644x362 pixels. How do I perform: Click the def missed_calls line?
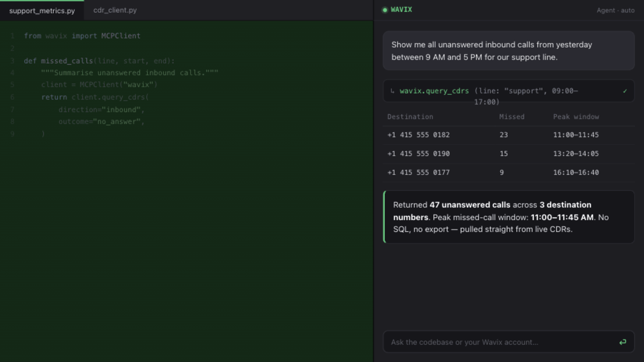point(99,61)
